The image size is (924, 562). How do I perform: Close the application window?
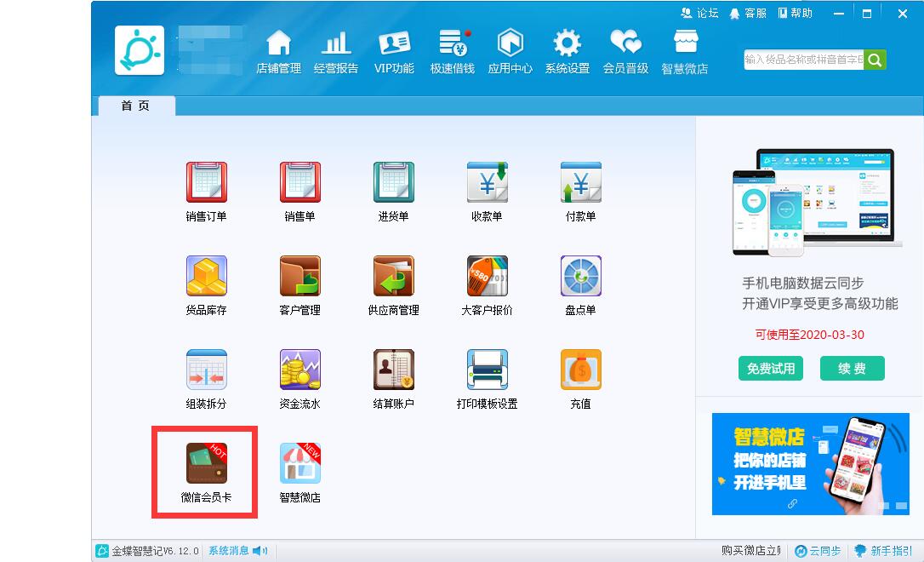click(902, 14)
